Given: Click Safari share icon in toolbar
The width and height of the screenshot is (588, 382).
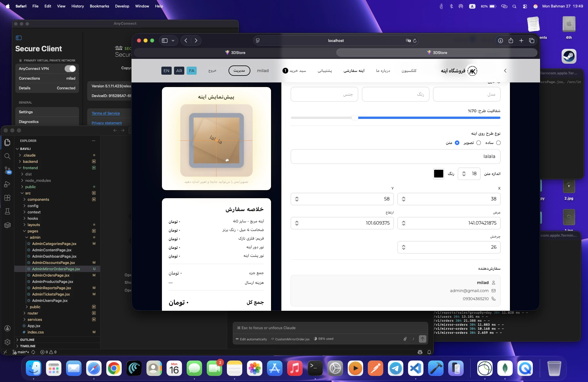Looking at the screenshot, I should pos(511,40).
